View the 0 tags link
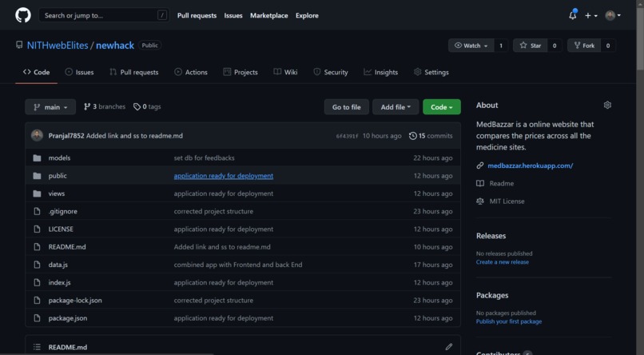 click(x=147, y=107)
